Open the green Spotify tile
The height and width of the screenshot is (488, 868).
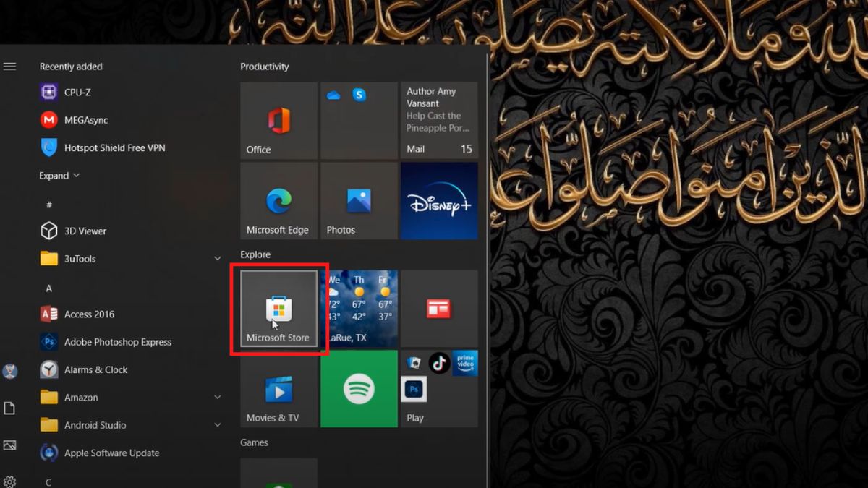[359, 389]
